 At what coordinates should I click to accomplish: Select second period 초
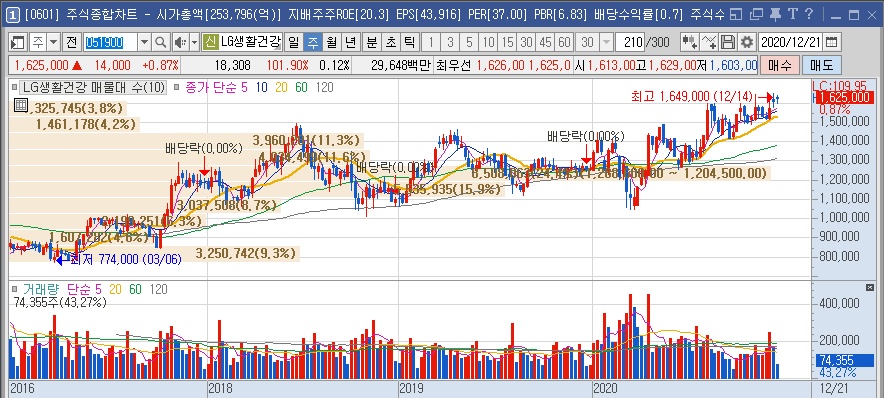[391, 42]
